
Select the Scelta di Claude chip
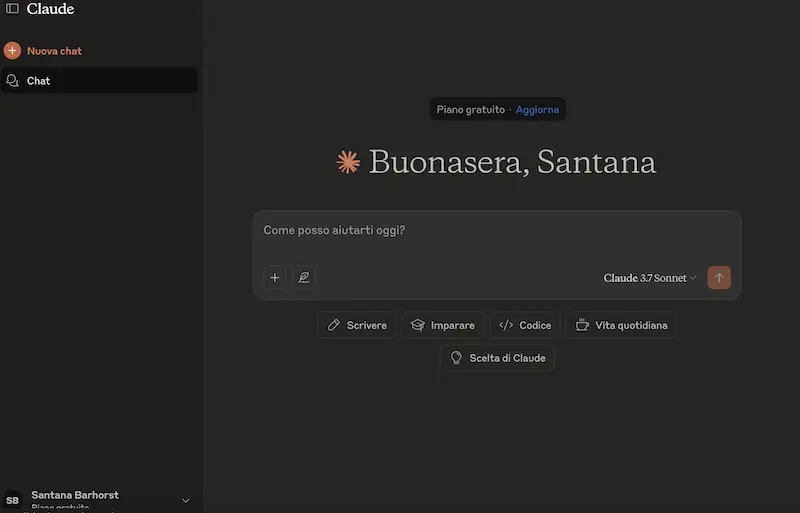pos(497,358)
